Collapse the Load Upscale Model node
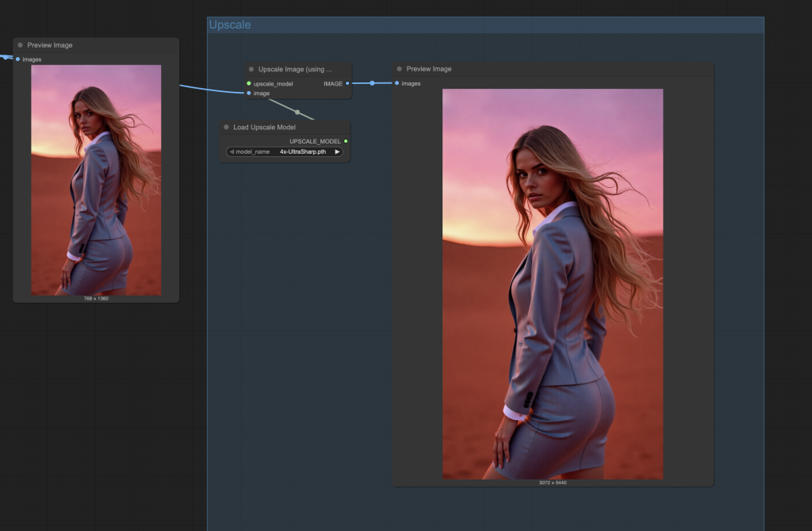 [226, 127]
